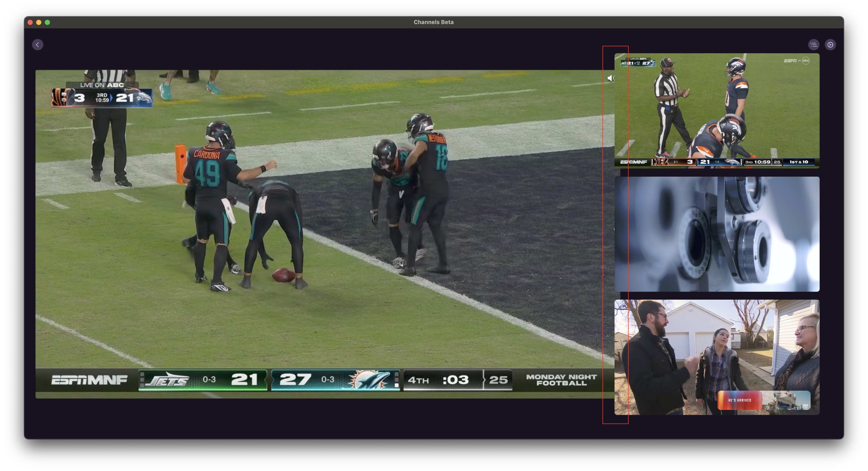Click the ESPN MNF logo in main scorebar
868x471 pixels.
point(89,380)
